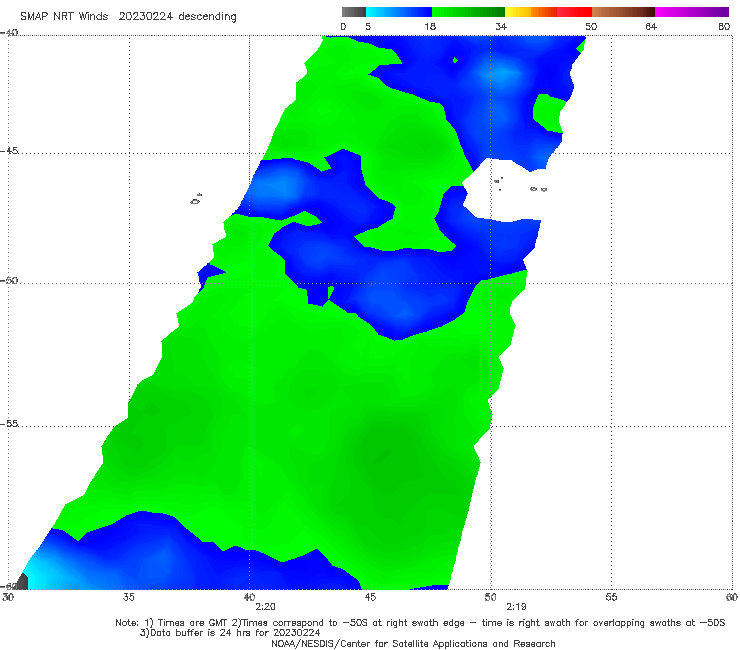Click the color bar value label '34'
The width and height of the screenshot is (740, 650).
(x=501, y=27)
